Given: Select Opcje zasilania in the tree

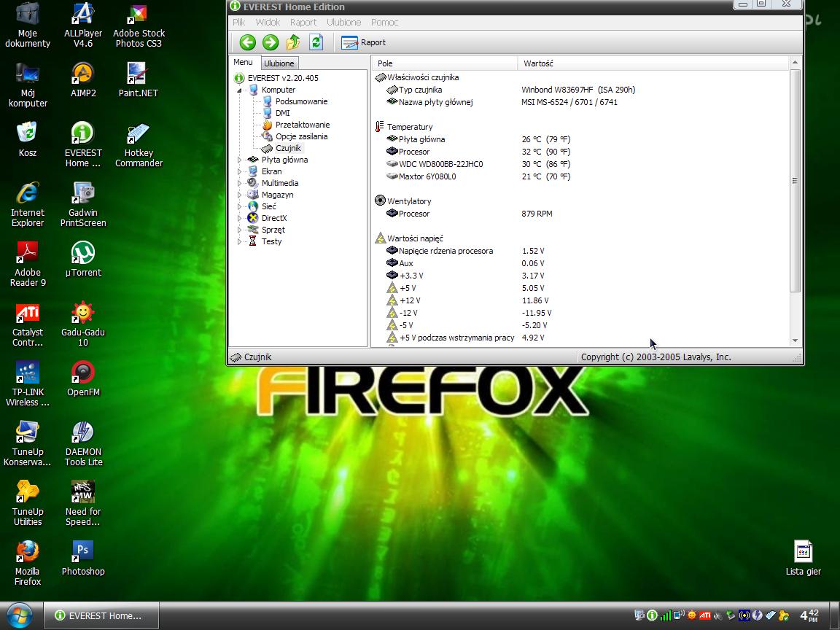Looking at the screenshot, I should 301,136.
